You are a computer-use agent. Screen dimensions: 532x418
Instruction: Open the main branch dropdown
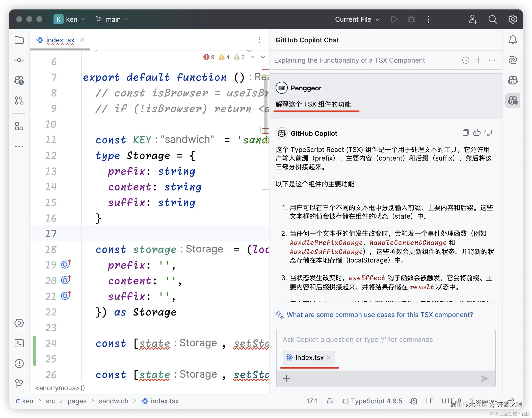pyautogui.click(x=113, y=19)
